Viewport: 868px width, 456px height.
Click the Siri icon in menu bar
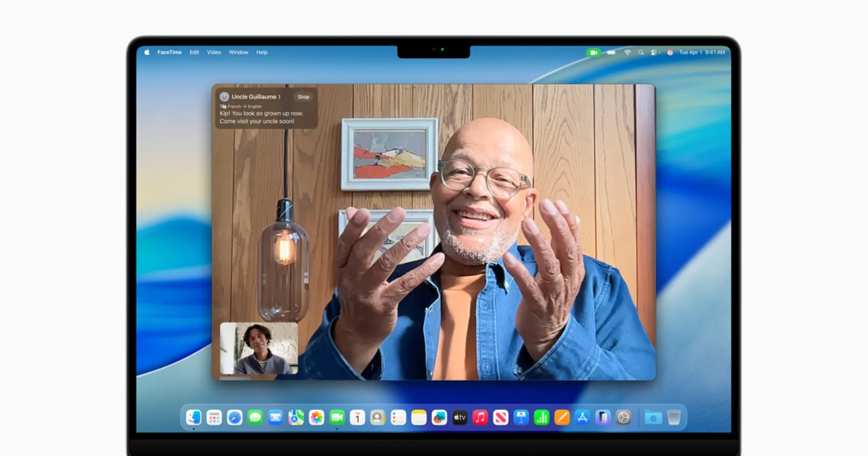click(670, 53)
